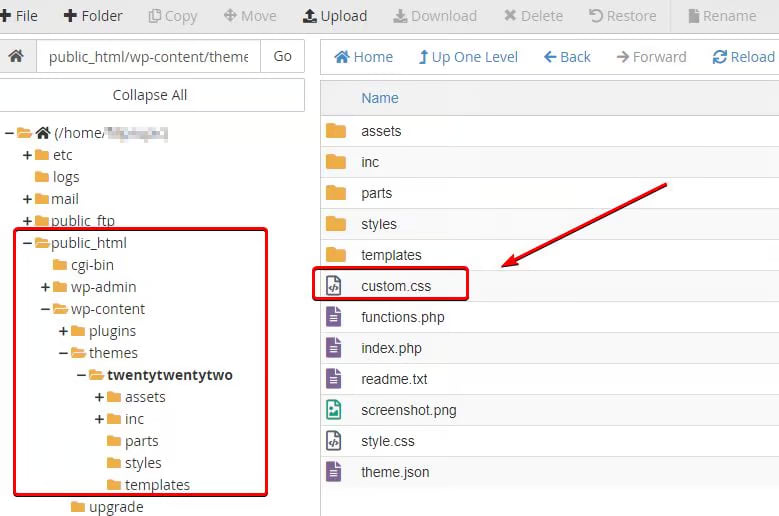The image size is (779, 516).
Task: Click the templates folder icon in file list
Action: (336, 255)
